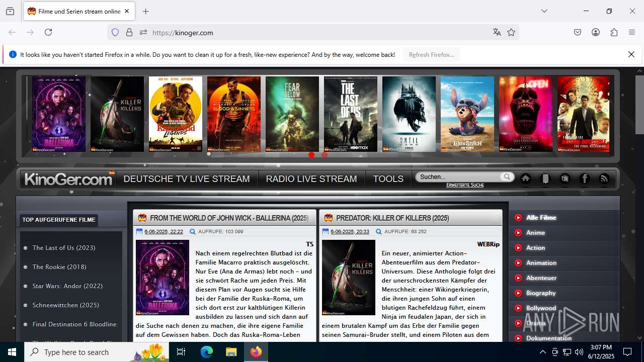Click the browser back arrow
Screen dimensions: 644x362
coord(12,32)
